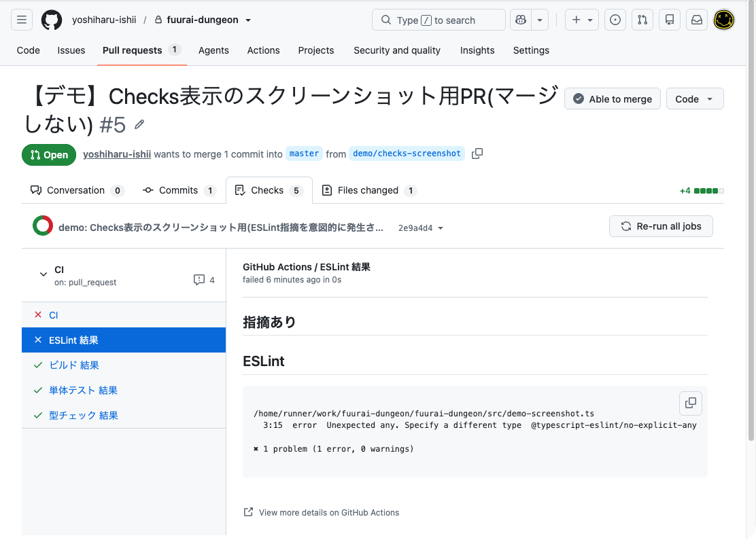Open the notifications inbox icon
Screen dimensions: 756x540
697,20
